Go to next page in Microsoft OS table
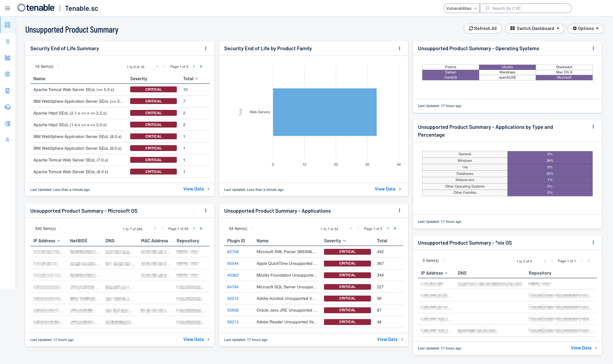Image resolution: width=613 pixels, height=364 pixels. tap(194, 229)
